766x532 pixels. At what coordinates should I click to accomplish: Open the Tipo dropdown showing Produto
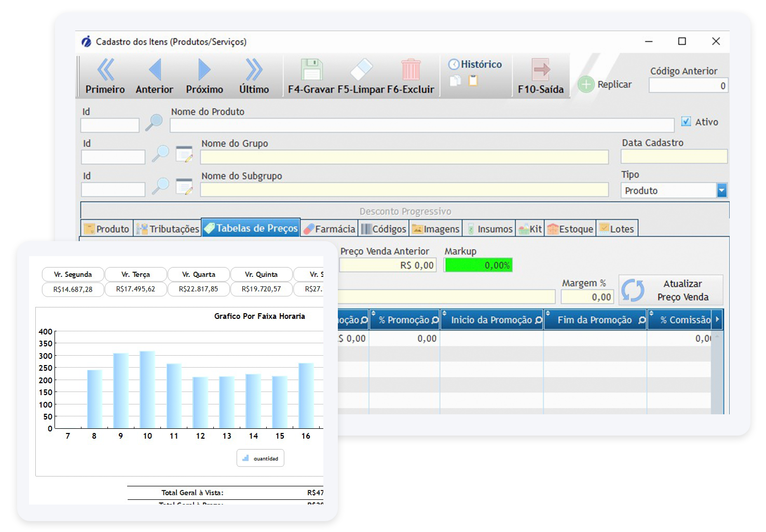674,190
